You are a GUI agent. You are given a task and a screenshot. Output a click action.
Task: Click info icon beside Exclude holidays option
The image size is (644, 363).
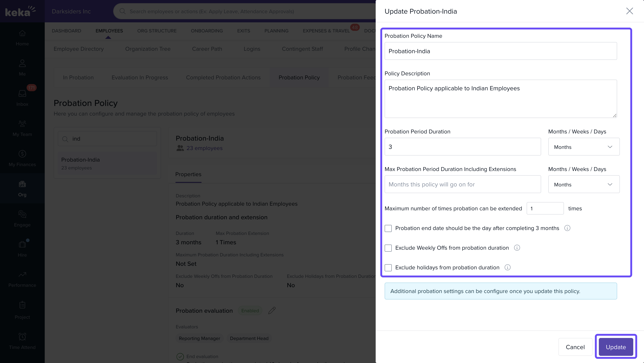click(507, 268)
